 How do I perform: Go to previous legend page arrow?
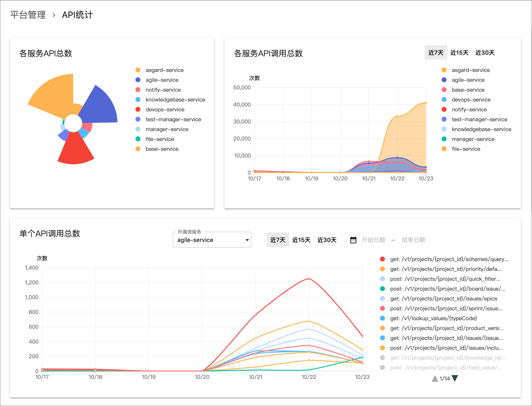click(x=435, y=379)
